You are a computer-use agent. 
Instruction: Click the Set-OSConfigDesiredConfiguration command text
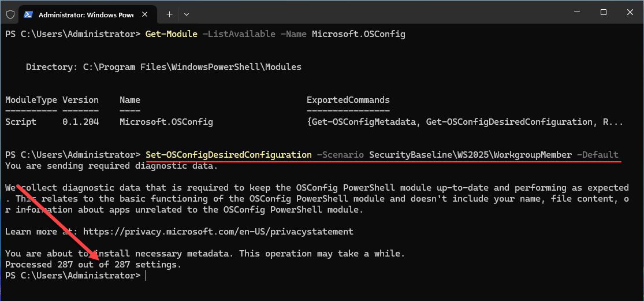(228, 155)
